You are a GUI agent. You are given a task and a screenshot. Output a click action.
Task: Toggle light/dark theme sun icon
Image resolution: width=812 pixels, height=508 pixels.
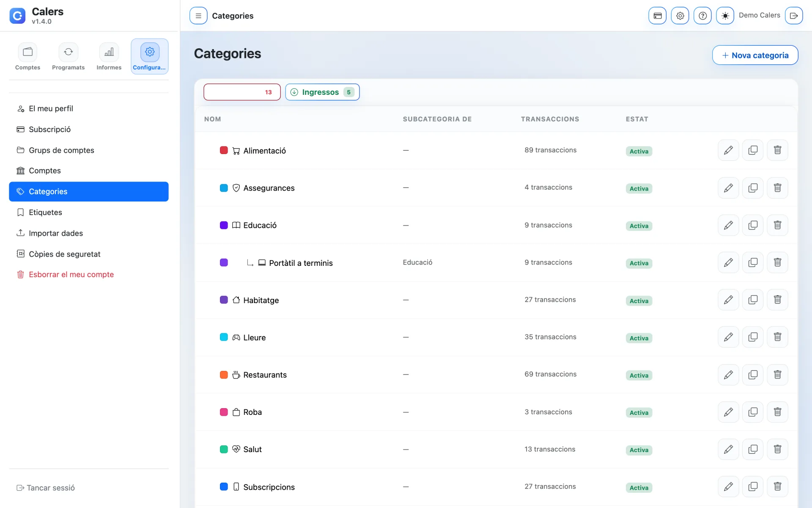pyautogui.click(x=725, y=16)
